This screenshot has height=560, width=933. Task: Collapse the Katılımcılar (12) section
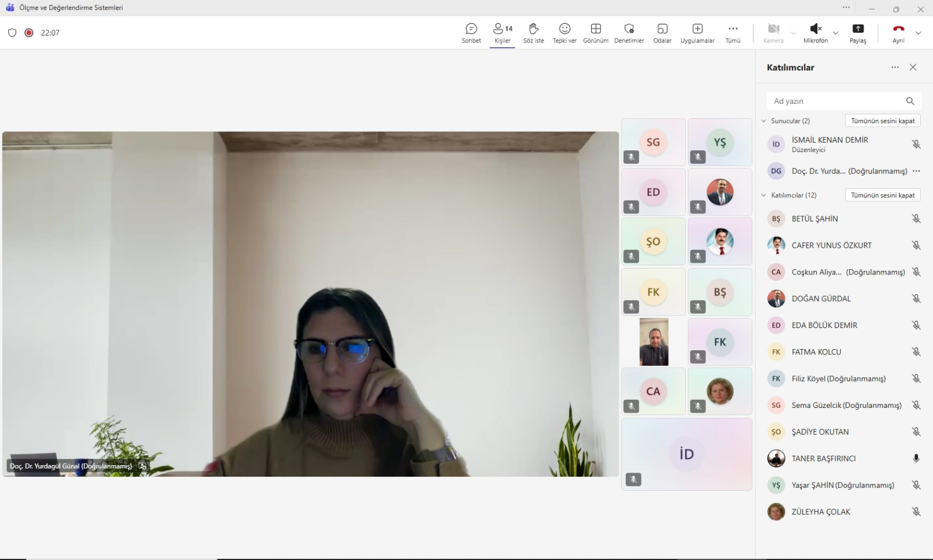pyautogui.click(x=764, y=195)
